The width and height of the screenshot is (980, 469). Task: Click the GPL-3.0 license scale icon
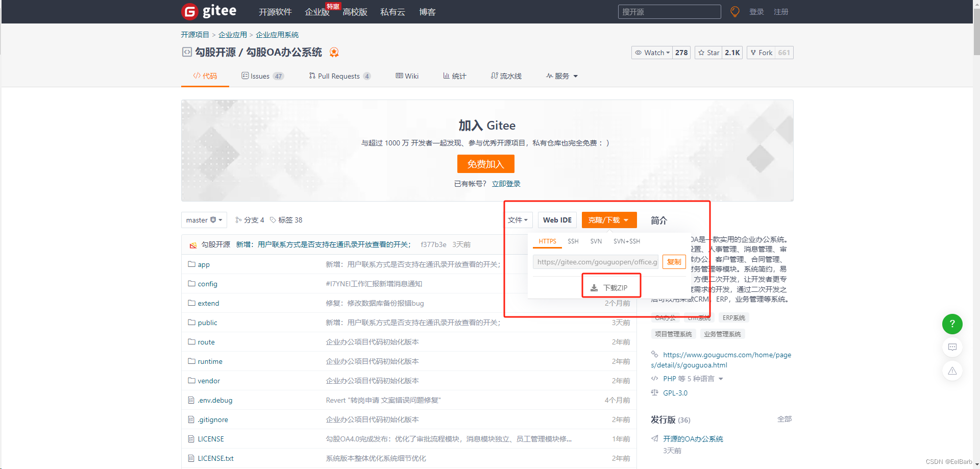tap(655, 392)
